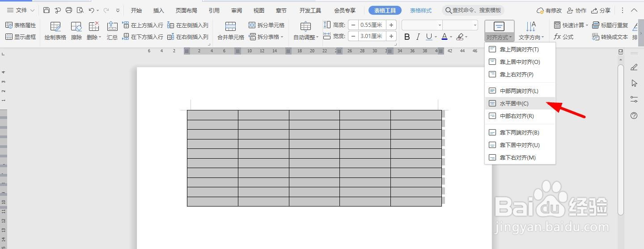Select align top justified (靠上两端对齐)
The width and height of the screenshot is (644, 249).
click(520, 50)
